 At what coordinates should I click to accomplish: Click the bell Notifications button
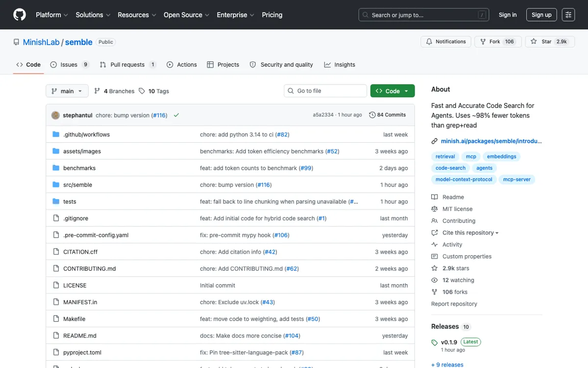[x=446, y=42]
